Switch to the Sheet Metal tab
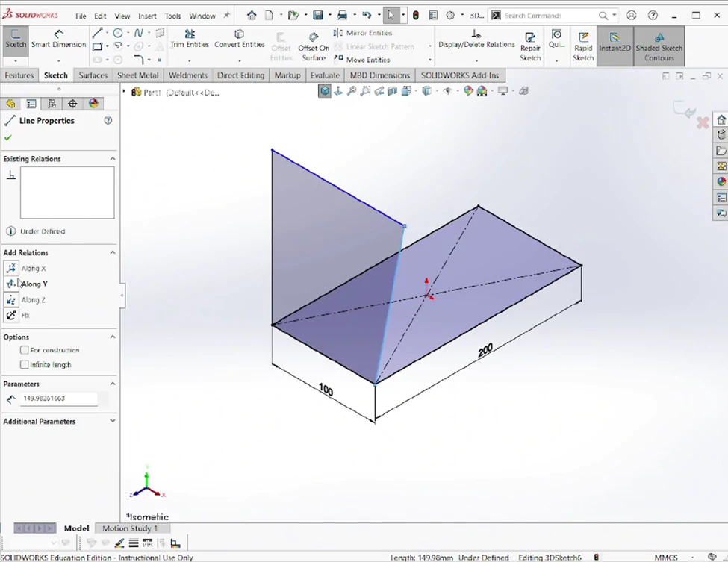This screenshot has height=562, width=728. 138,75
